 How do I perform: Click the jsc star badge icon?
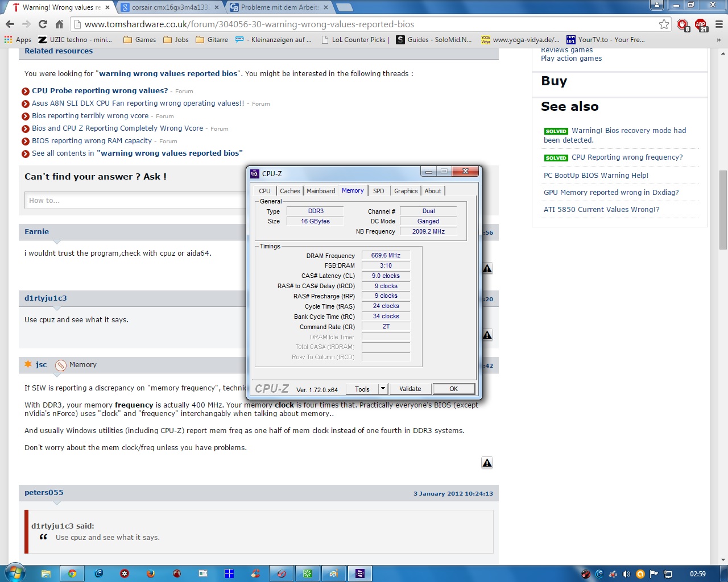[28, 364]
